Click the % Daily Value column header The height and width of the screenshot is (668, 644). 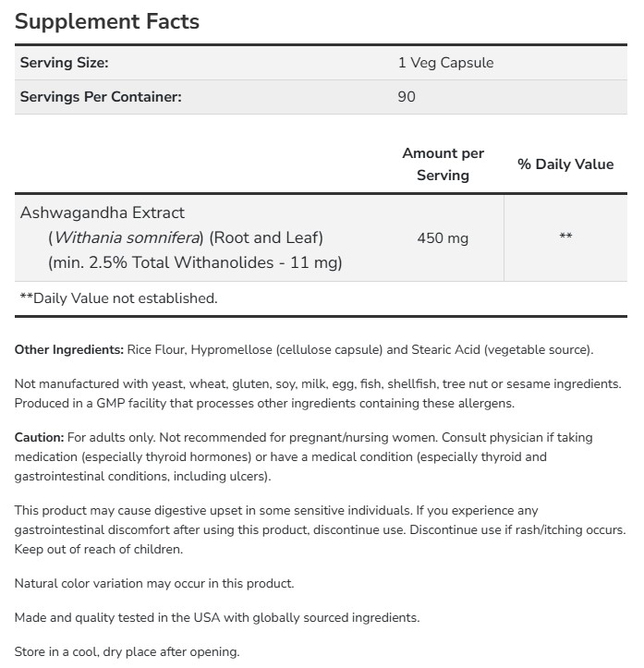(x=565, y=164)
